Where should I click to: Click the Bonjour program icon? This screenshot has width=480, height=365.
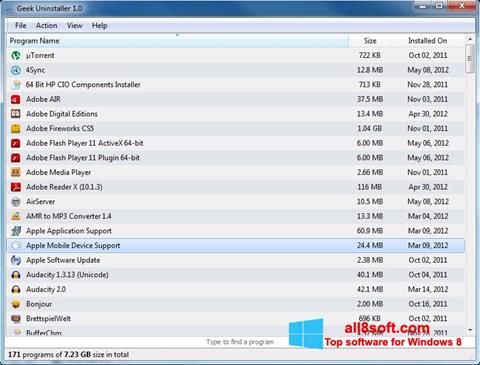[x=16, y=304]
